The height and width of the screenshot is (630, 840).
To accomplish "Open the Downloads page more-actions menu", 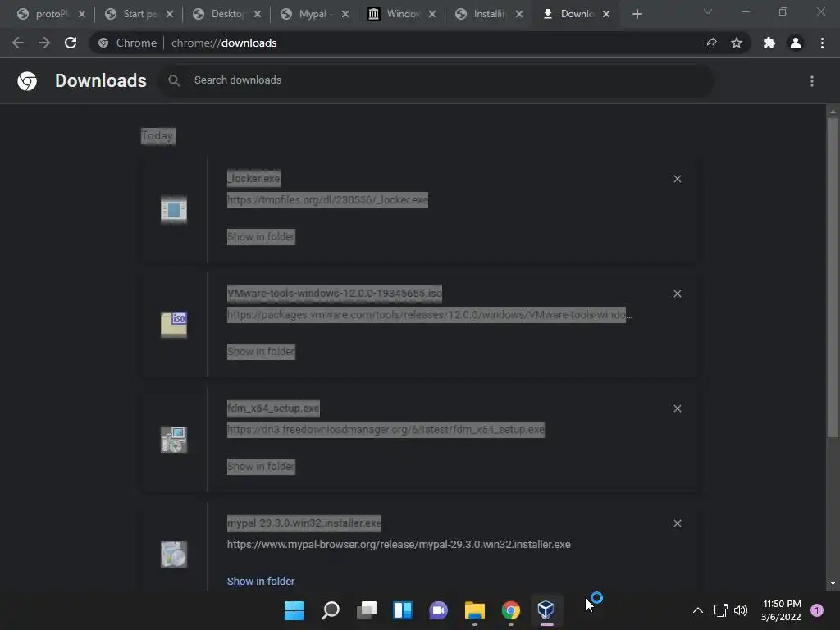I will (812, 81).
